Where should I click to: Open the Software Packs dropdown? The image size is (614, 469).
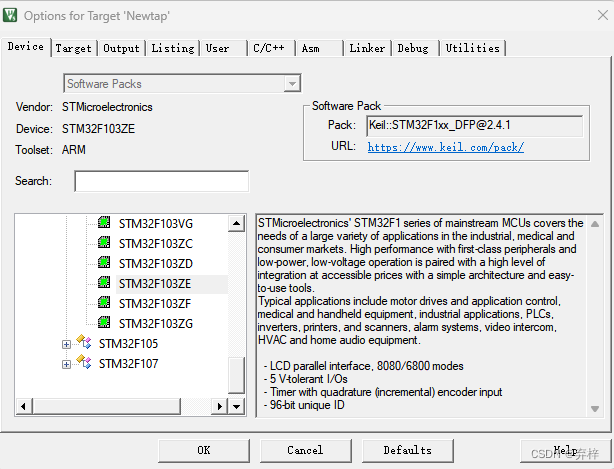pos(292,83)
